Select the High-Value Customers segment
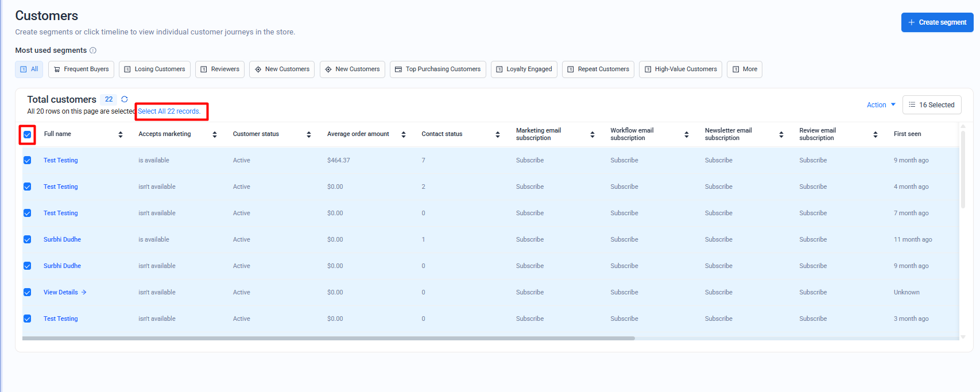 click(680, 69)
